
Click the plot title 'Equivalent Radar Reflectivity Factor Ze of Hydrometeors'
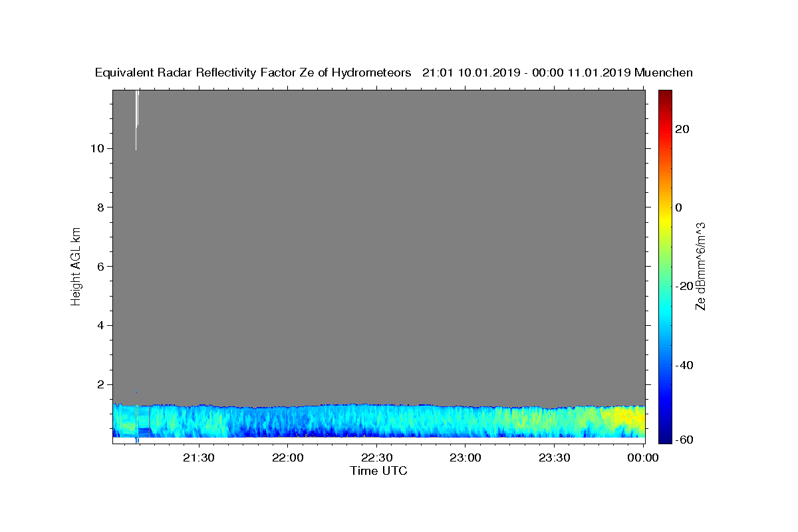253,72
